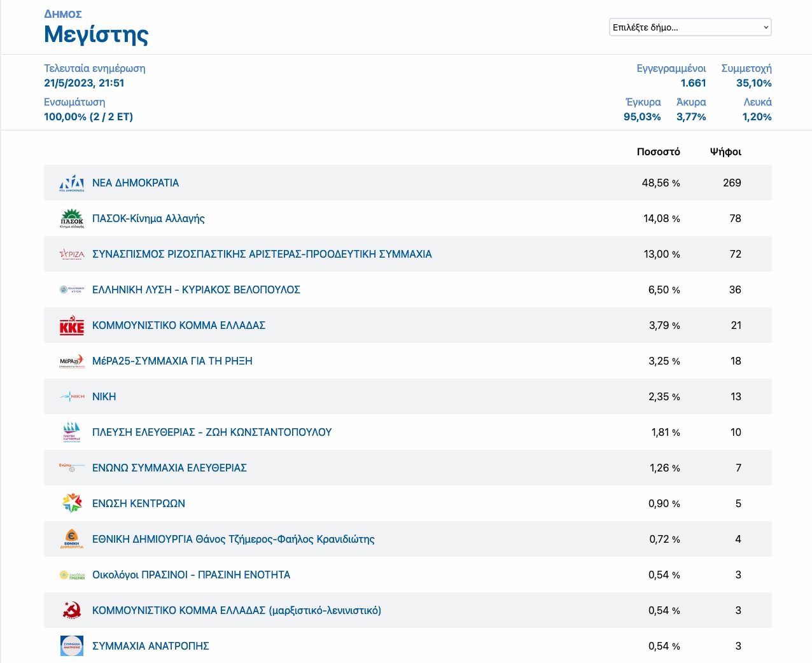
Task: Click the 'Ψήφοι' column header
Action: tap(725, 151)
